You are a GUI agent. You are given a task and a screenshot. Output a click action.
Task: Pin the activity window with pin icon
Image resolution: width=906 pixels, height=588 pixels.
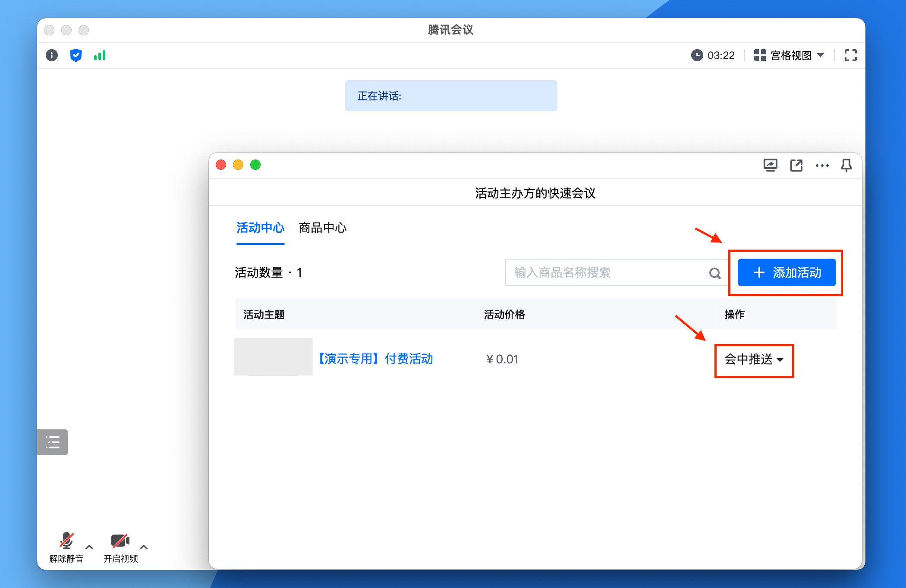846,165
